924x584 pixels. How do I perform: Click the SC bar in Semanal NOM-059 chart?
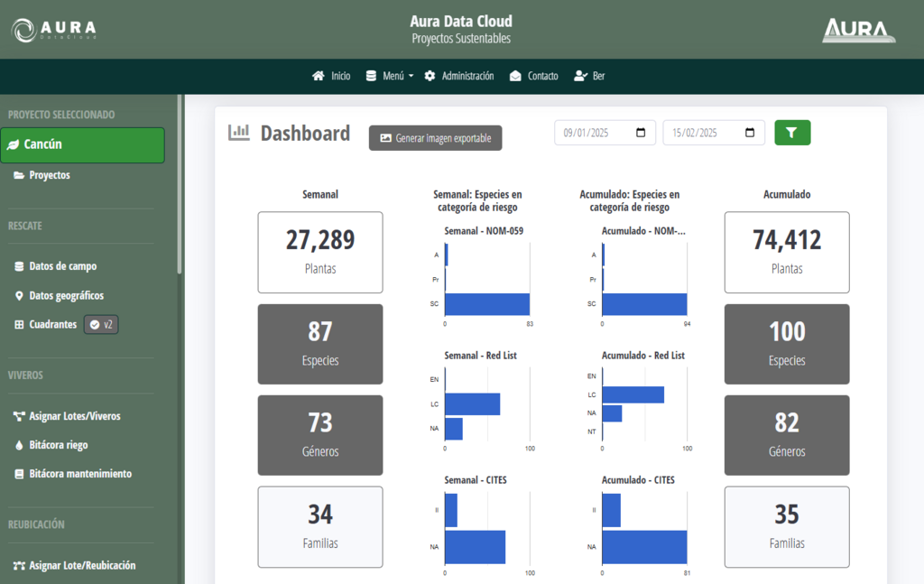point(486,304)
